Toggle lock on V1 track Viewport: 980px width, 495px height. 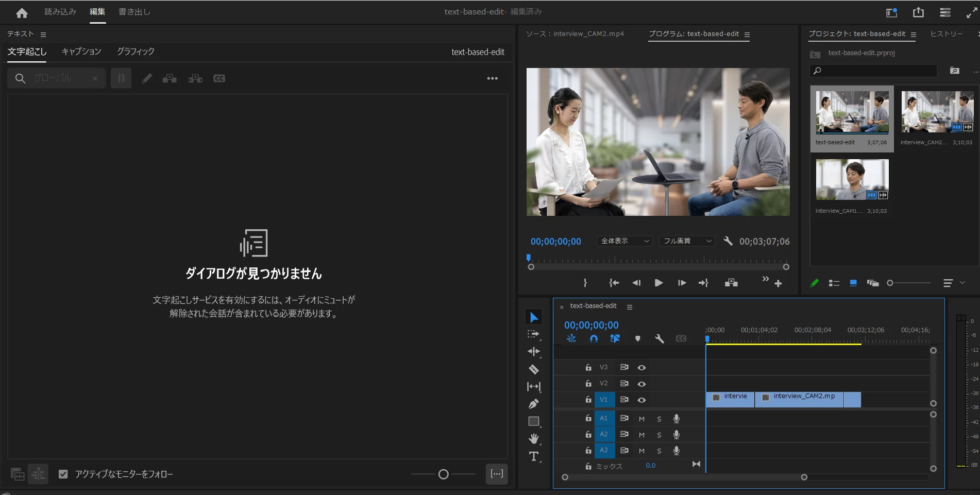588,399
